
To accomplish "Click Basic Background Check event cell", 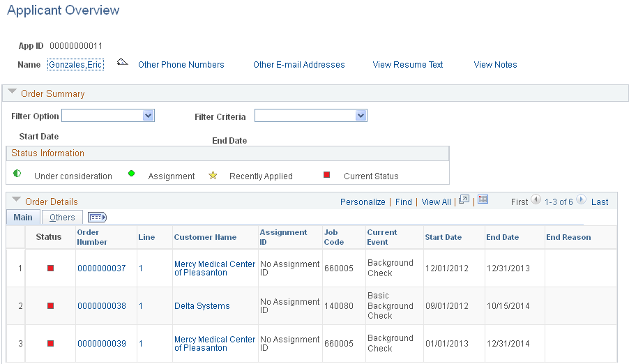I will 391,305.
